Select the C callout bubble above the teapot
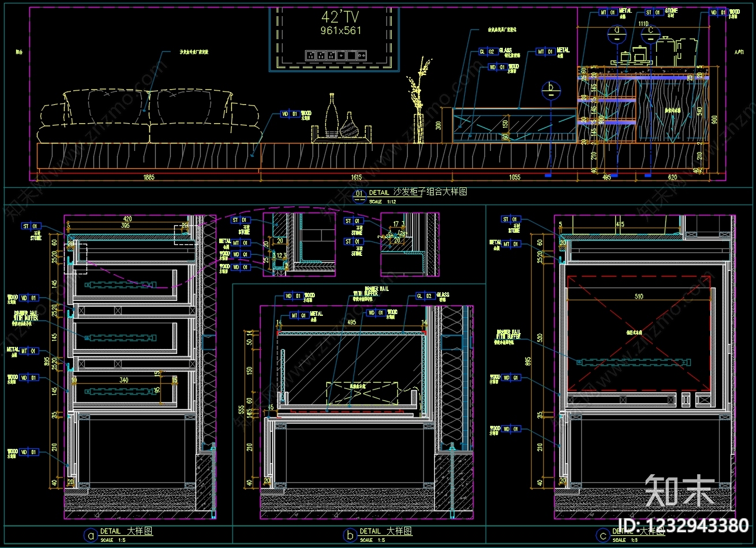Screen dimensions: 756x548 [651, 31]
